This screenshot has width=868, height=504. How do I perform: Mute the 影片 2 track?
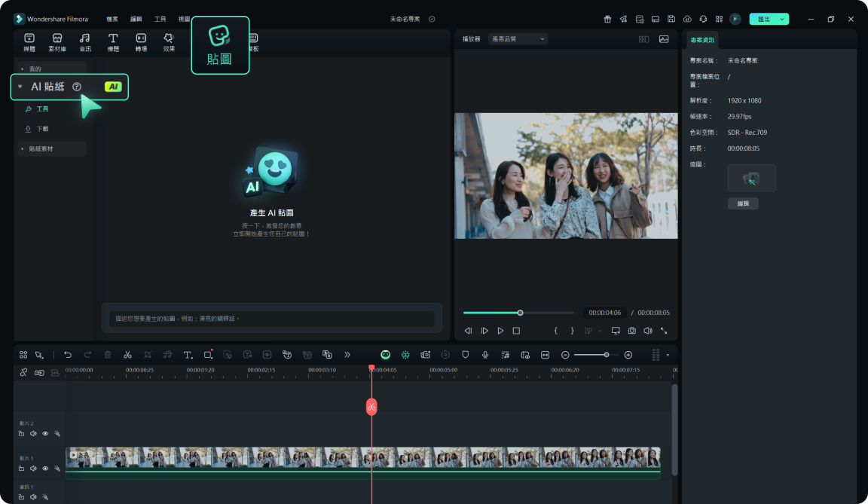(33, 434)
